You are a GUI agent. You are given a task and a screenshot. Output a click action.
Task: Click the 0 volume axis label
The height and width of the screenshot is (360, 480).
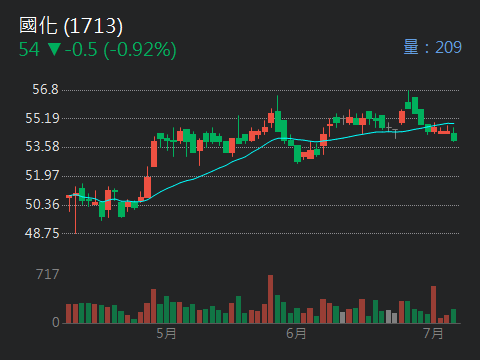(x=56, y=322)
